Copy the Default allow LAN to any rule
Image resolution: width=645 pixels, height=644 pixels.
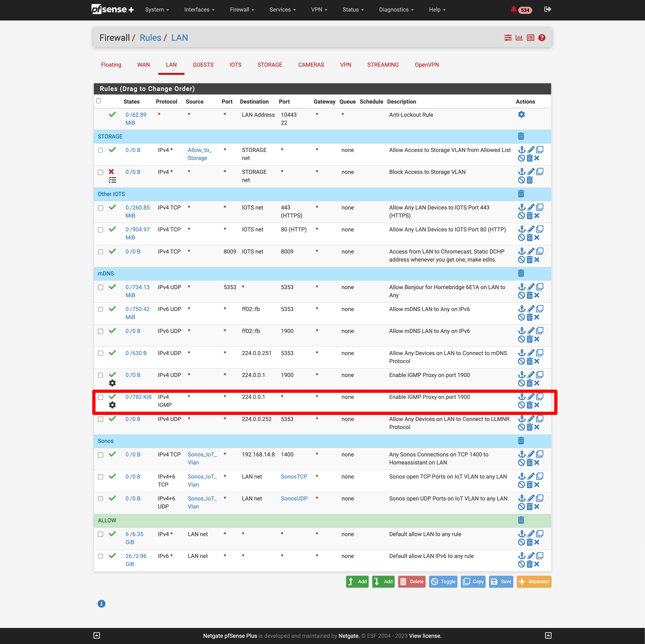pos(539,534)
